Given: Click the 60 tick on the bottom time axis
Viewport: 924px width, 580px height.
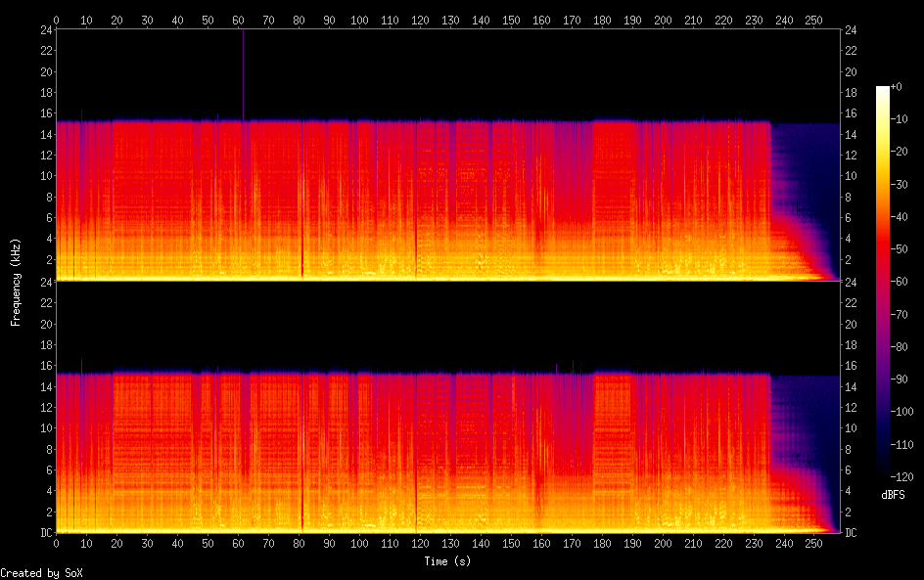Looking at the screenshot, I should [x=238, y=543].
